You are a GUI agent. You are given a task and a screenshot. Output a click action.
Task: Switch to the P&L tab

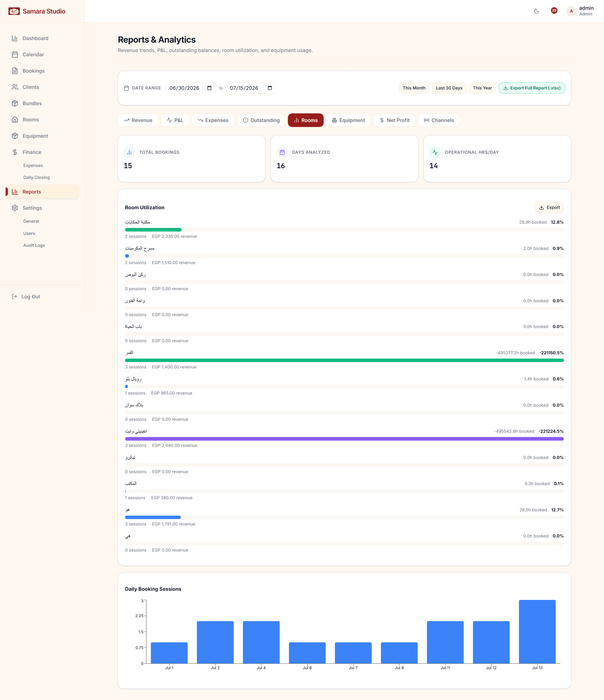(x=175, y=120)
